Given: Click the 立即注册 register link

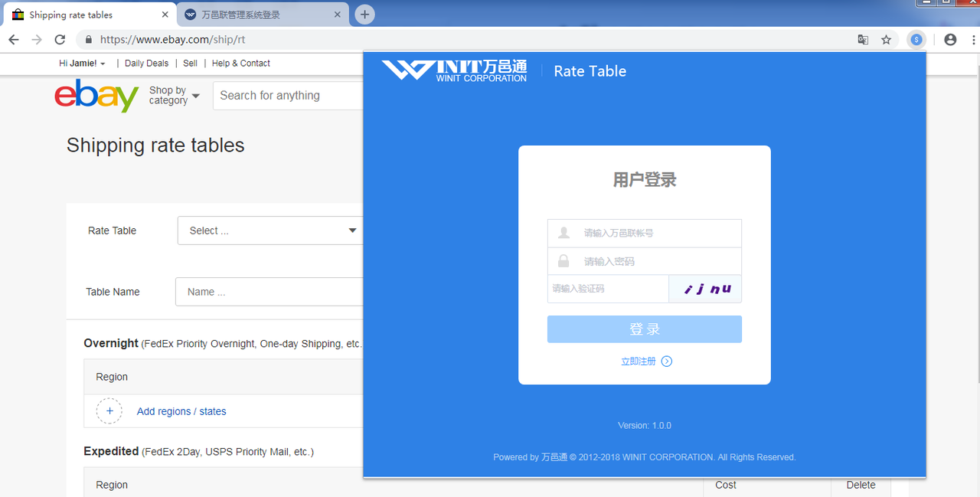Looking at the screenshot, I should pos(639,361).
